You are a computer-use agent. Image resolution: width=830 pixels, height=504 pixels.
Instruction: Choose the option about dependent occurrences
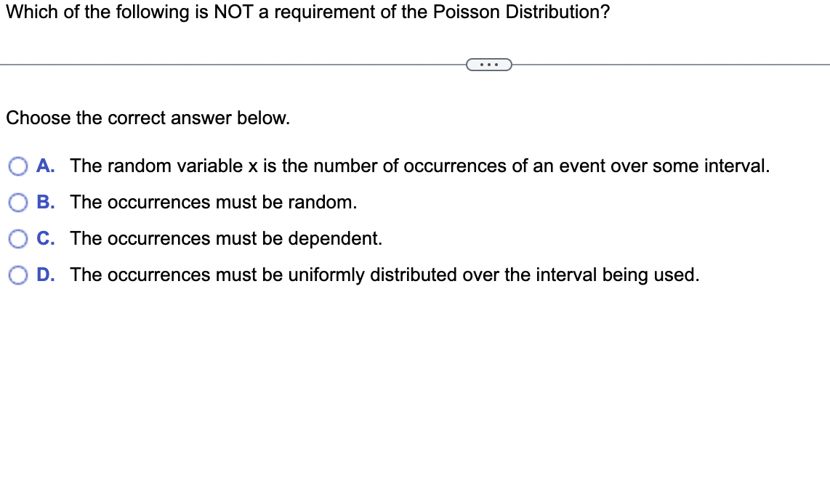[x=225, y=239]
